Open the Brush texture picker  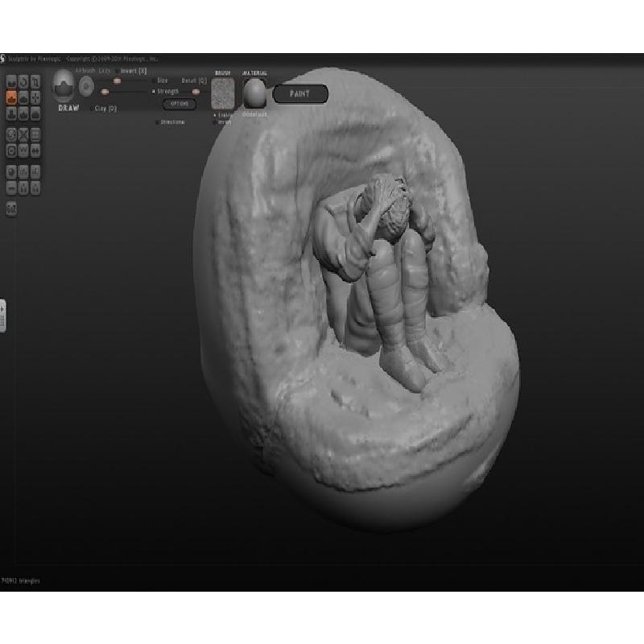(222, 93)
